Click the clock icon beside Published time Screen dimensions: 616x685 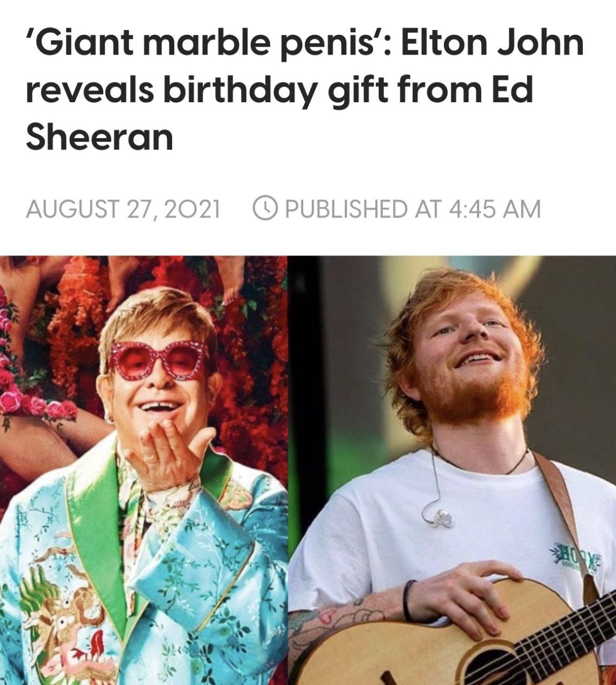coord(265,208)
